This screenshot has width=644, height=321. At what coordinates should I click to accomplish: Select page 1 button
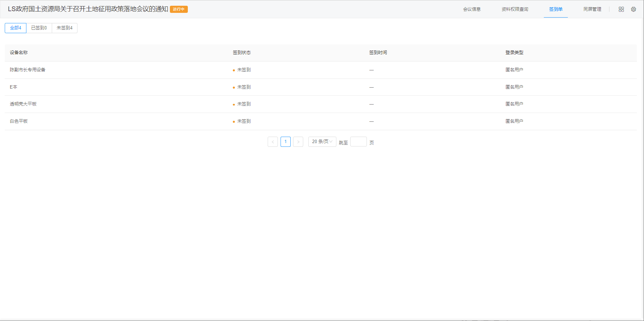(286, 142)
